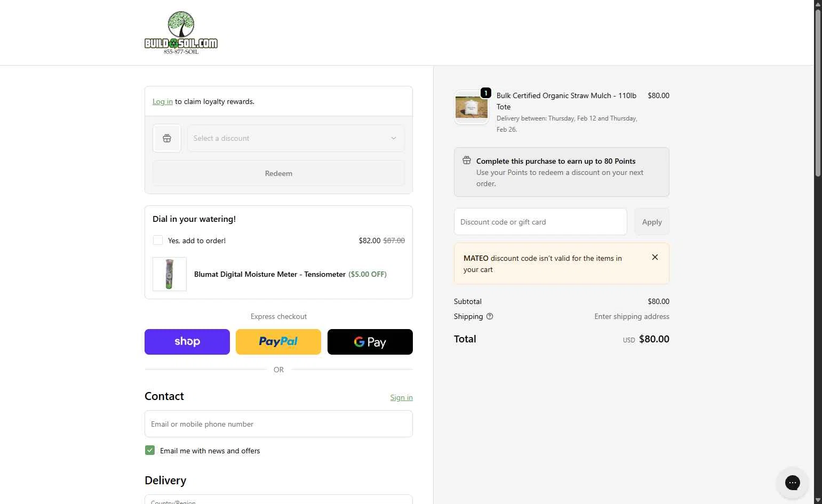Screen dimensions: 822x504
Task: Focus the 'Email or mobile phone number' field
Action: click(278, 424)
